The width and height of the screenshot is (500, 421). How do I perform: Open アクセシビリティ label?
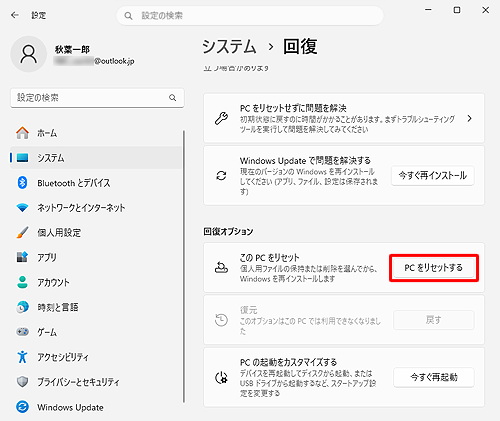coord(63,357)
